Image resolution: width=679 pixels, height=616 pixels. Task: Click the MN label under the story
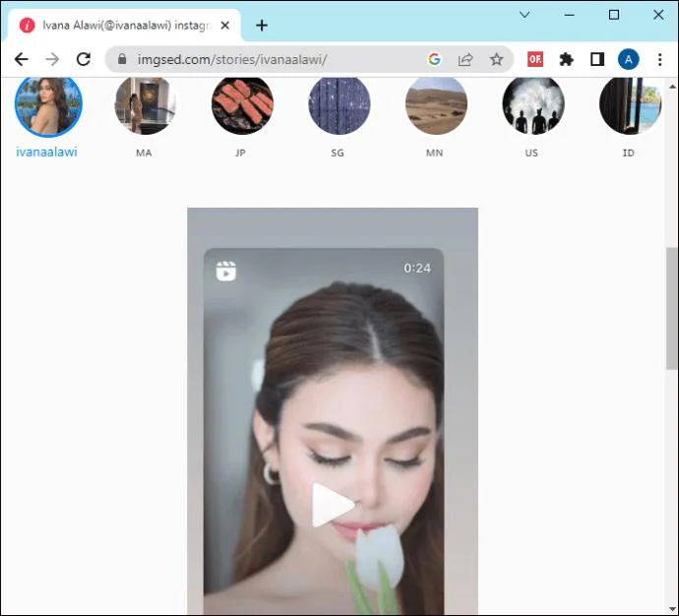click(x=434, y=153)
